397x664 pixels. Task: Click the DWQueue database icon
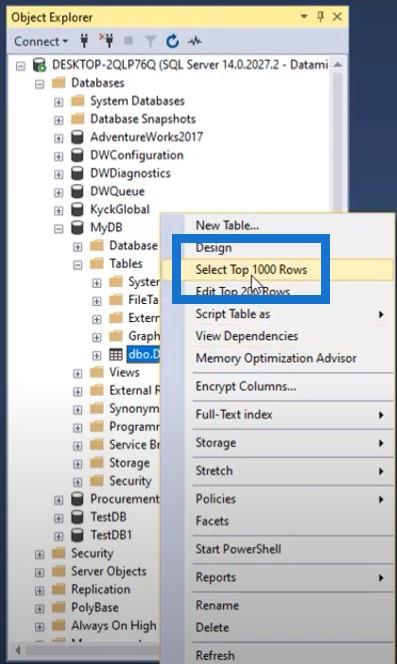(77, 191)
